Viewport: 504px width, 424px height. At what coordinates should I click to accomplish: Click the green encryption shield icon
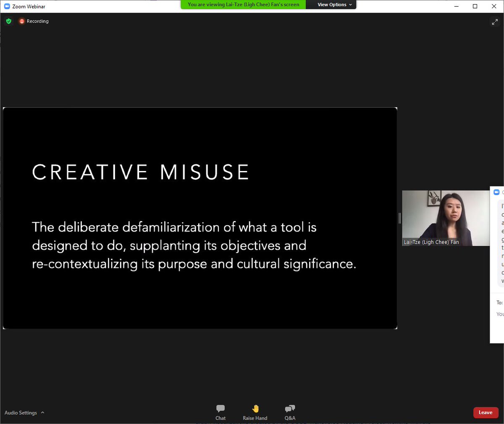coord(9,21)
